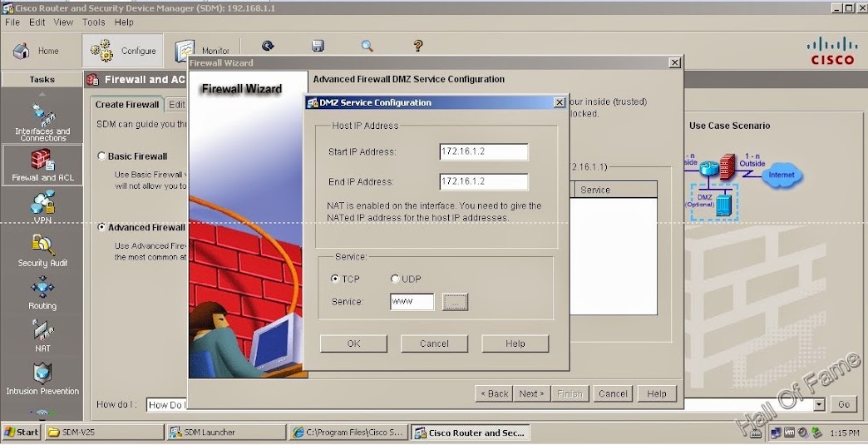Open the Home view icon
The width and height of the screenshot is (868, 445).
pyautogui.click(x=22, y=51)
